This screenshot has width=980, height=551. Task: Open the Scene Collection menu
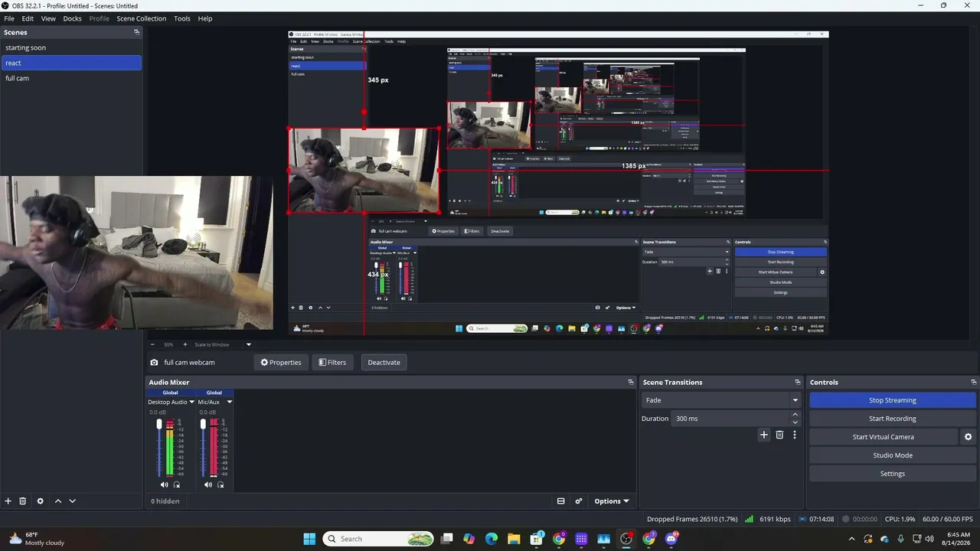141,18
